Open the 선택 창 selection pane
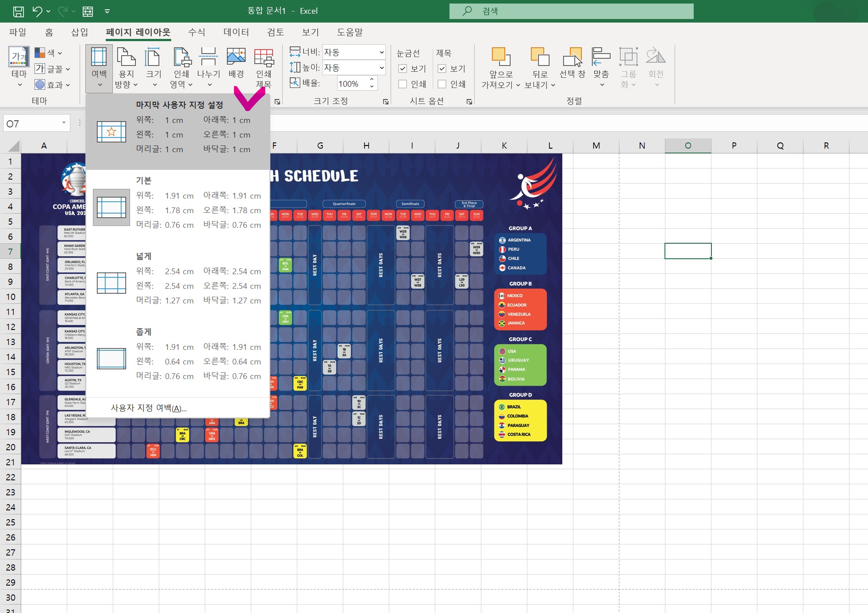This screenshot has width=868, height=613. pos(572,63)
